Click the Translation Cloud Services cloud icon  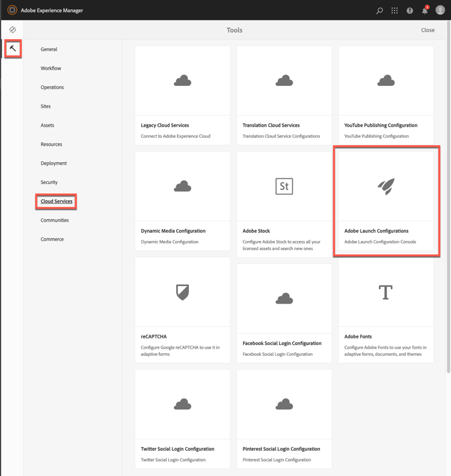coord(284,81)
